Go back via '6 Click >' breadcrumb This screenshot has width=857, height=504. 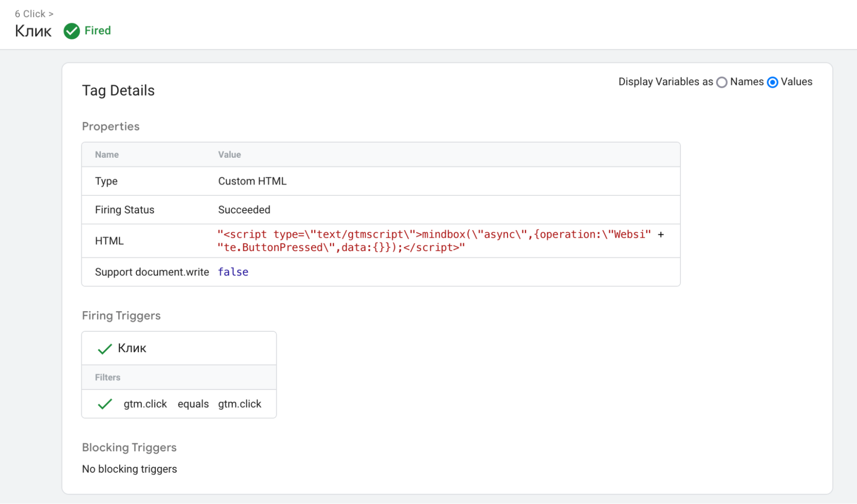34,14
